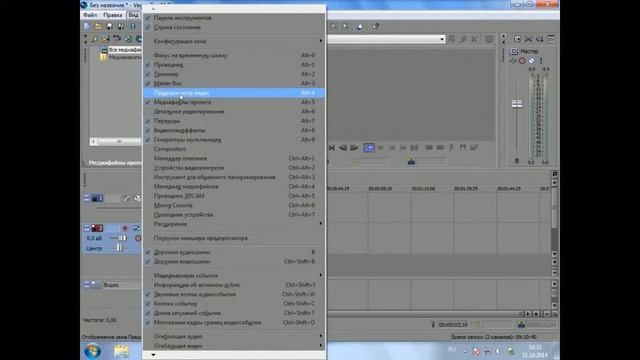Uncheck Панель инструментов in the View menu
The image size is (640, 360).
pyautogui.click(x=235, y=18)
